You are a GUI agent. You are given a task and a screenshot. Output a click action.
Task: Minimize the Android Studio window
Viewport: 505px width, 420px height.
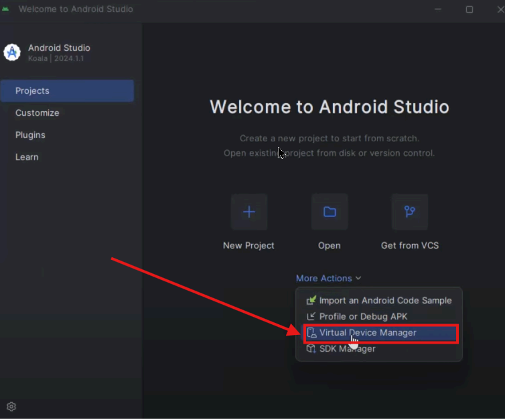coord(438,9)
